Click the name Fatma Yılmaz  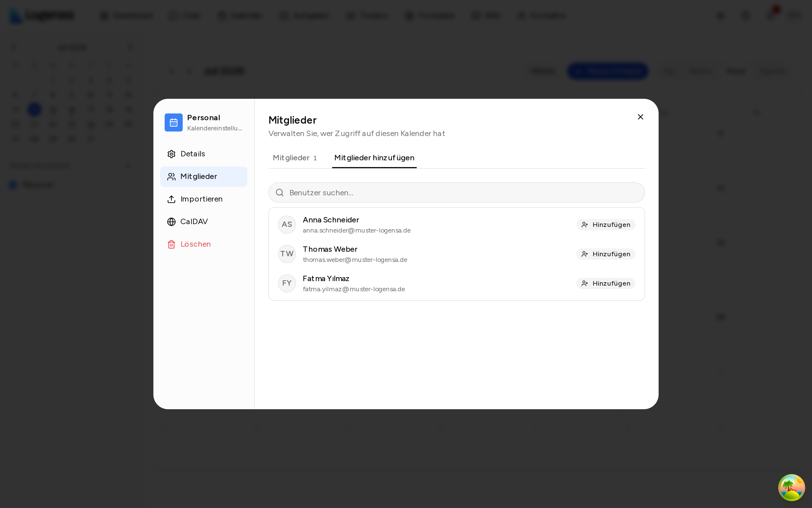point(326,279)
